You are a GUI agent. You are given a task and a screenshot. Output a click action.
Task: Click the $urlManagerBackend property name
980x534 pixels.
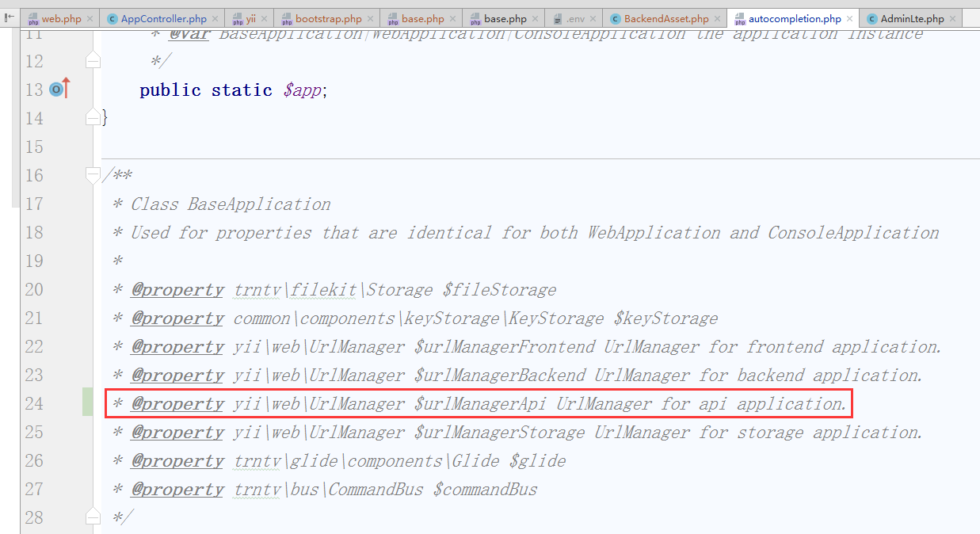pyautogui.click(x=499, y=375)
